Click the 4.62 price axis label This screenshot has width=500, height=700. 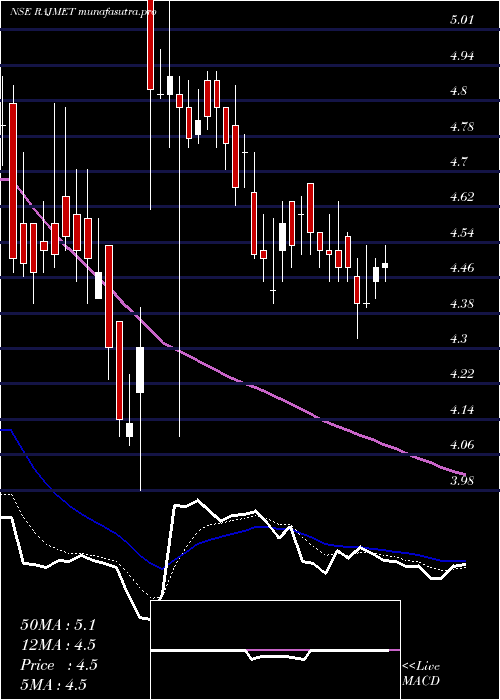462,197
